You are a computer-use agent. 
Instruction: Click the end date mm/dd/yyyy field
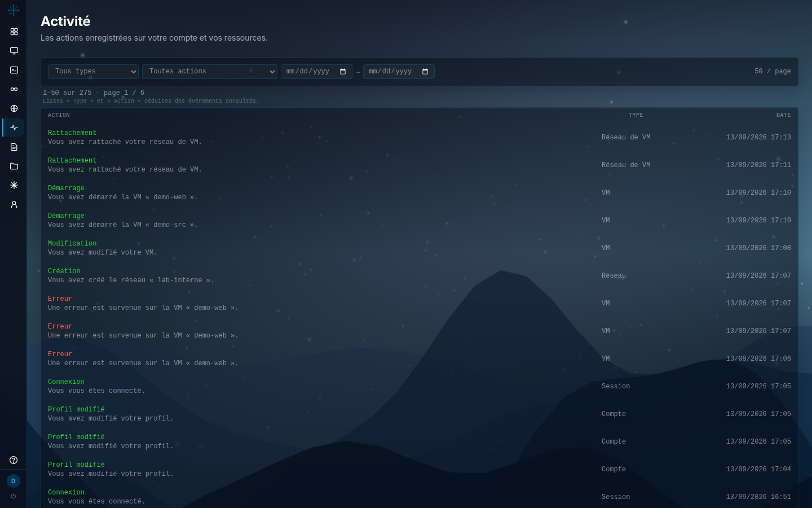(x=399, y=72)
